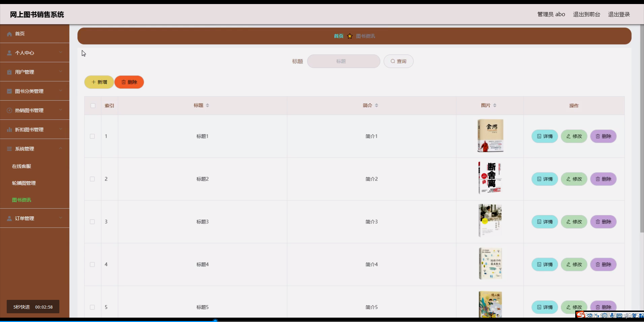Click the book cover thumbnail in row 3
Image resolution: width=644 pixels, height=322 pixels.
[490, 221]
